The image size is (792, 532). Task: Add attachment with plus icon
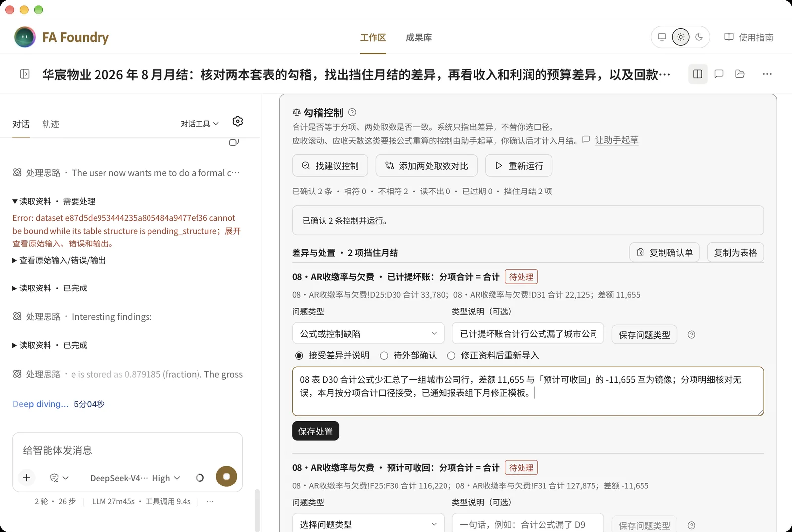click(27, 478)
